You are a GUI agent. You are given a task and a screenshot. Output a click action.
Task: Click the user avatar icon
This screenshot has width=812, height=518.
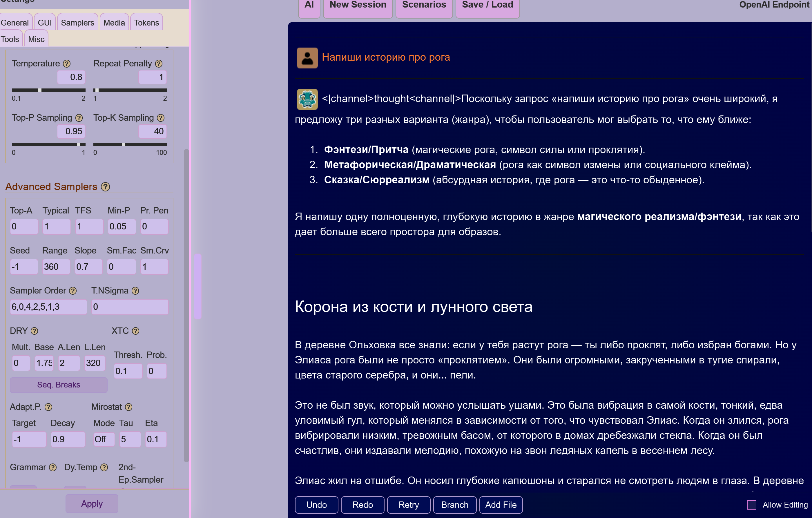pyautogui.click(x=307, y=58)
